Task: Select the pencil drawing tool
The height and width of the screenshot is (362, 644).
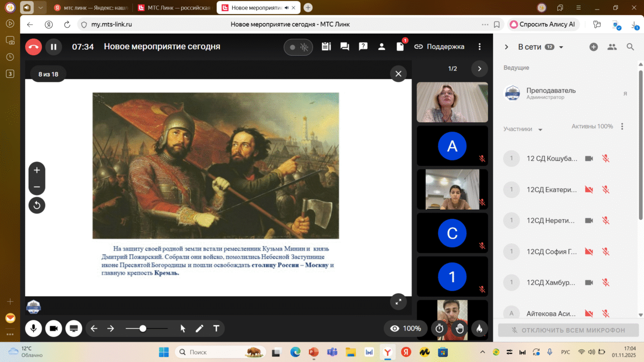Action: [200, 328]
